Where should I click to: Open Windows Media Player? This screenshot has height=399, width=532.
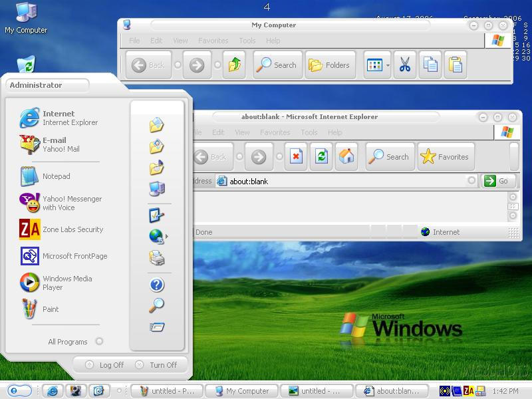(56, 283)
